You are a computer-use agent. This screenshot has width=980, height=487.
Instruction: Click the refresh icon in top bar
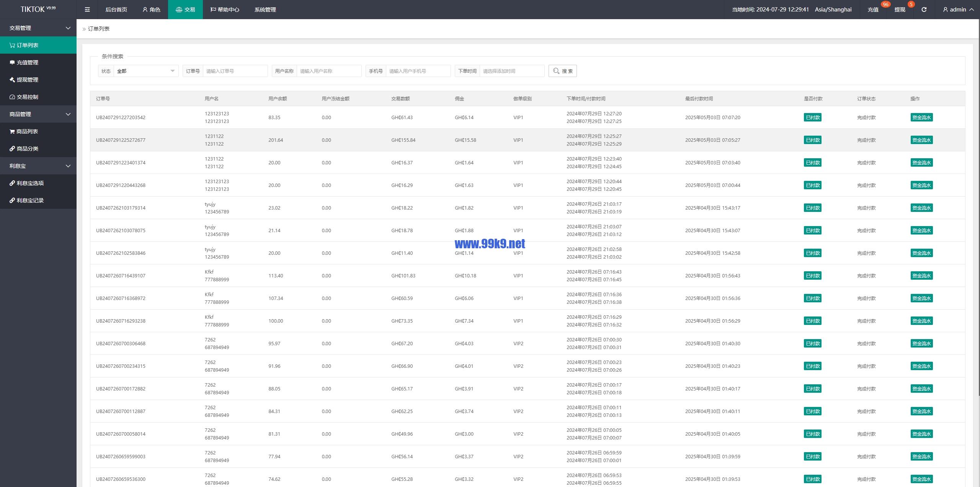pos(924,10)
